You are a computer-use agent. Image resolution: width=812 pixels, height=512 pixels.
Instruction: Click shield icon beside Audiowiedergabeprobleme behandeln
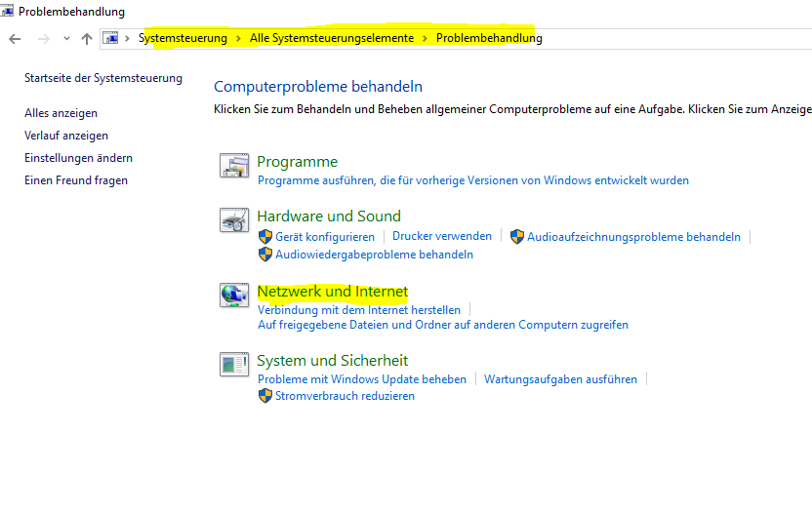point(265,255)
